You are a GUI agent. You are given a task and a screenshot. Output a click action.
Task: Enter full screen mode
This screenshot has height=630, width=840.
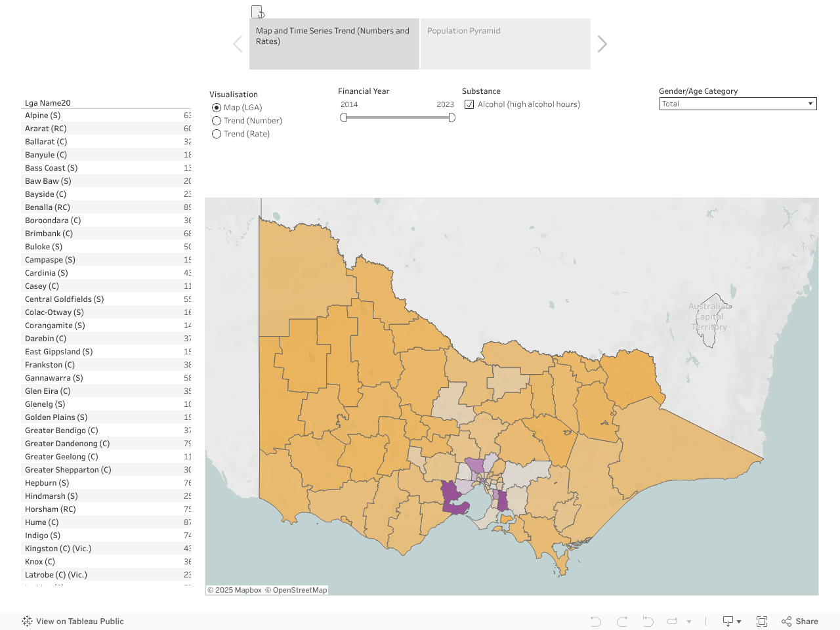point(762,621)
